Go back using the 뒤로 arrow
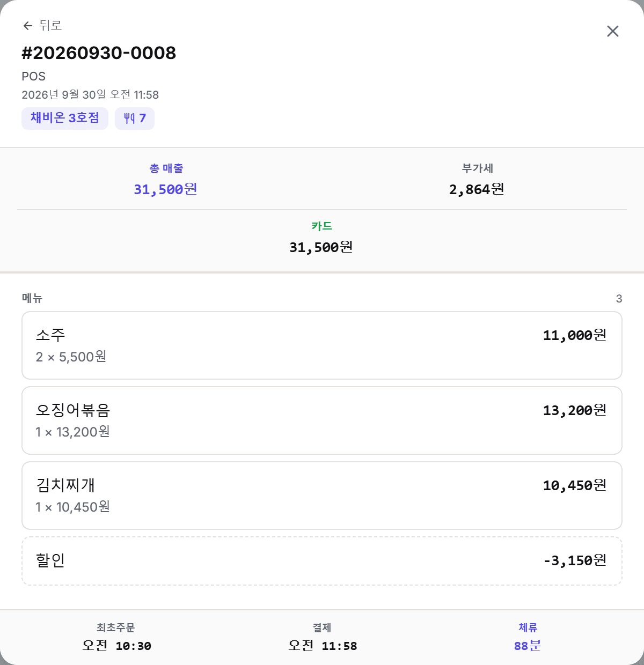Viewport: 644px width, 665px height. point(42,25)
